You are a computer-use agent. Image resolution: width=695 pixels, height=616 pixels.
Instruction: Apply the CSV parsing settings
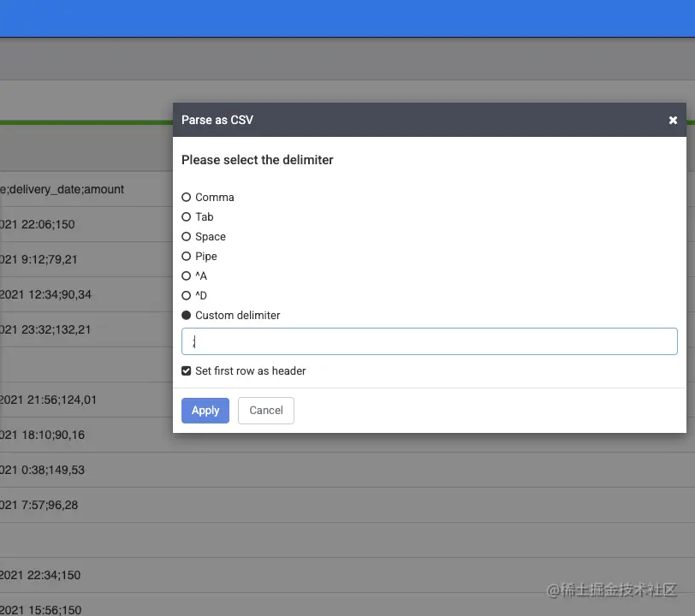[205, 411]
